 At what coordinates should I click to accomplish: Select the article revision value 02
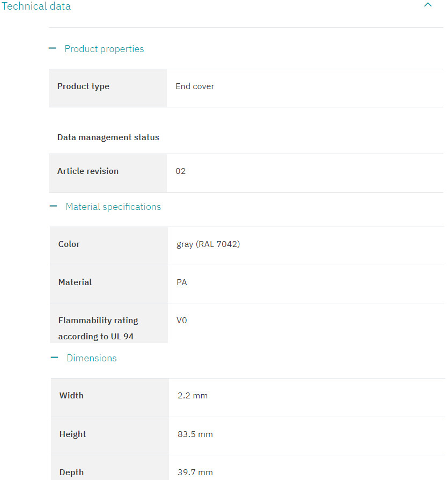tap(180, 171)
